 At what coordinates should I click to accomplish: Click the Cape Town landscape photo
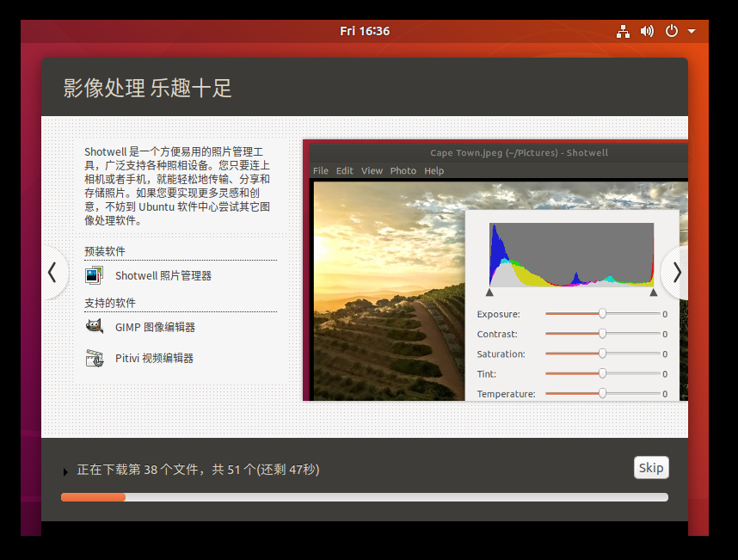389,291
